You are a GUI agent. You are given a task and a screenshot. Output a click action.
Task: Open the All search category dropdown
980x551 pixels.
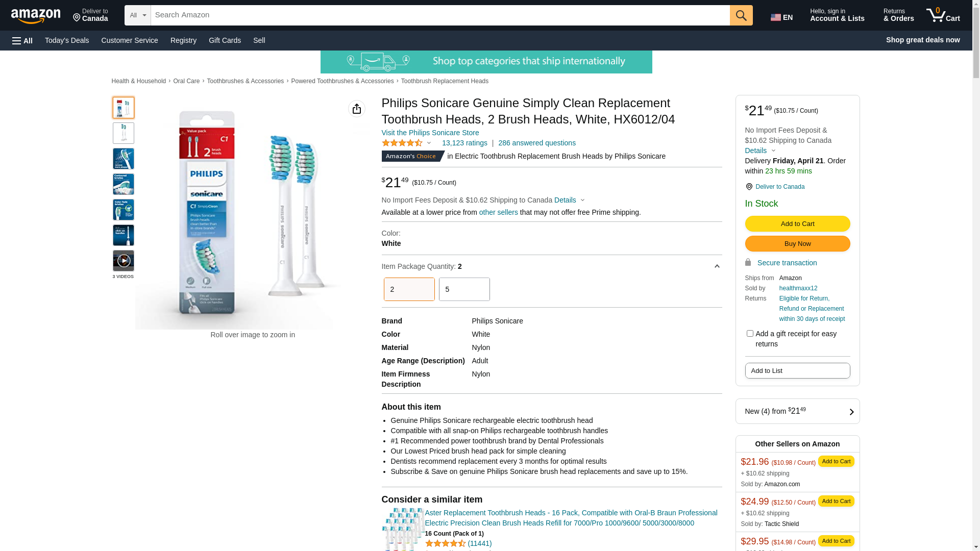pos(137,15)
